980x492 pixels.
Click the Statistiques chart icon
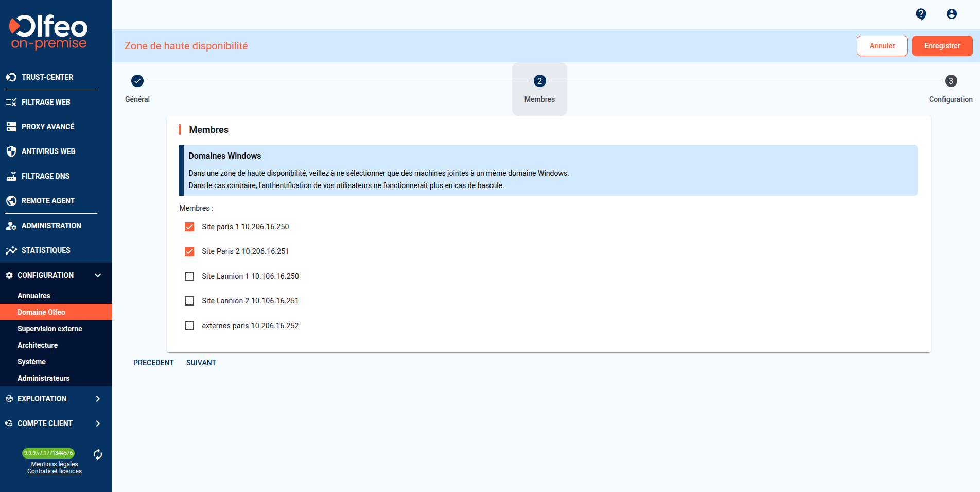tap(11, 250)
